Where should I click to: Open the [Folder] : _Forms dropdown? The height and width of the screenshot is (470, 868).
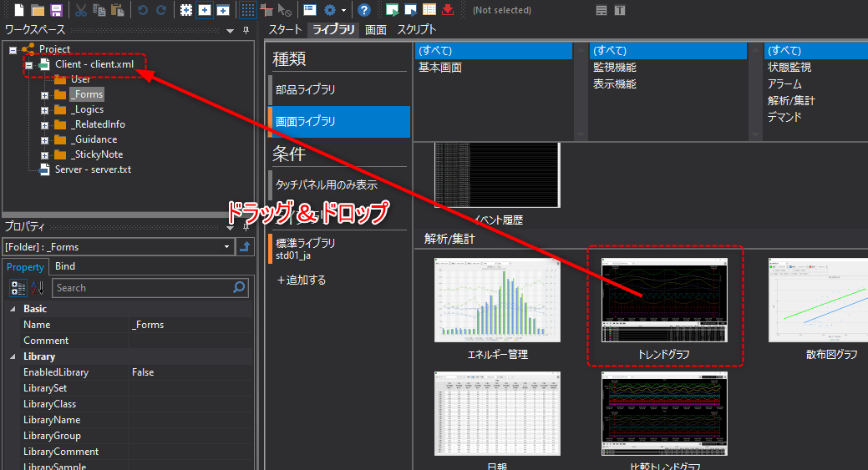pos(227,246)
